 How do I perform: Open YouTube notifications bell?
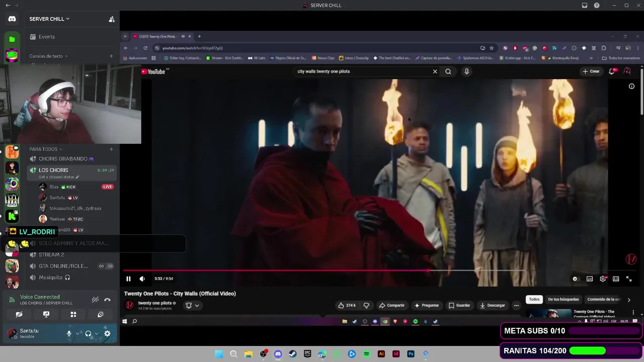click(612, 71)
